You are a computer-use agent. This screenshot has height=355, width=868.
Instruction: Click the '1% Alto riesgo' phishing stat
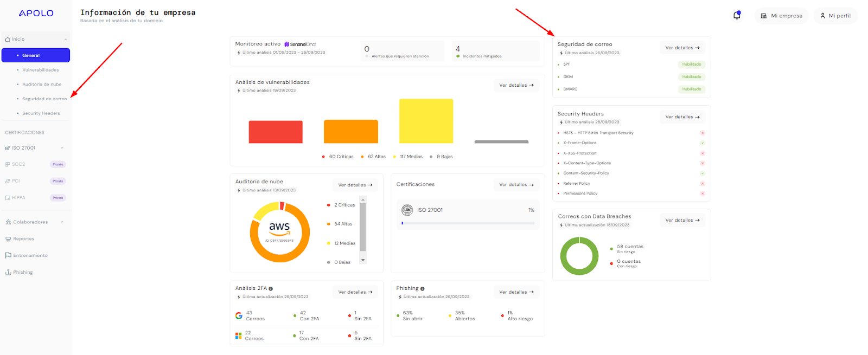click(517, 316)
